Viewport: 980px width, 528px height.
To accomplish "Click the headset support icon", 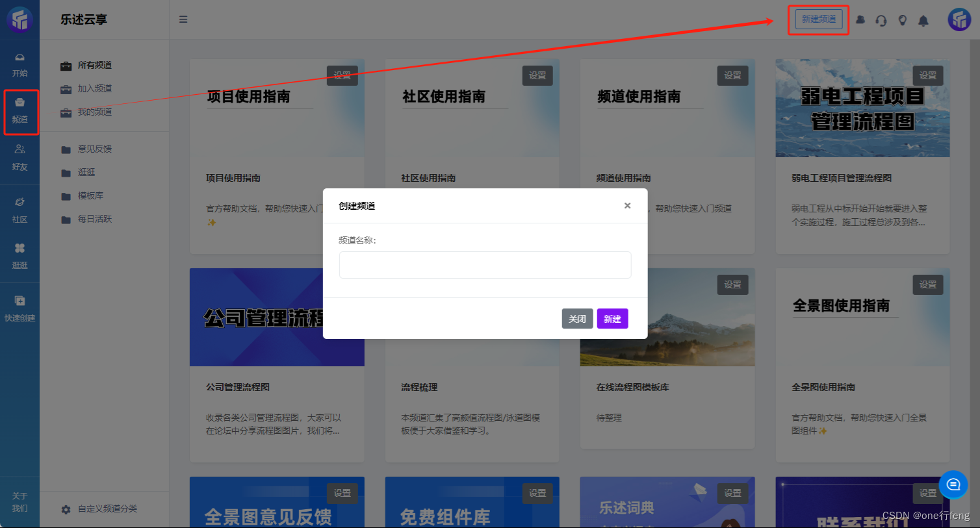I will pyautogui.click(x=881, y=20).
